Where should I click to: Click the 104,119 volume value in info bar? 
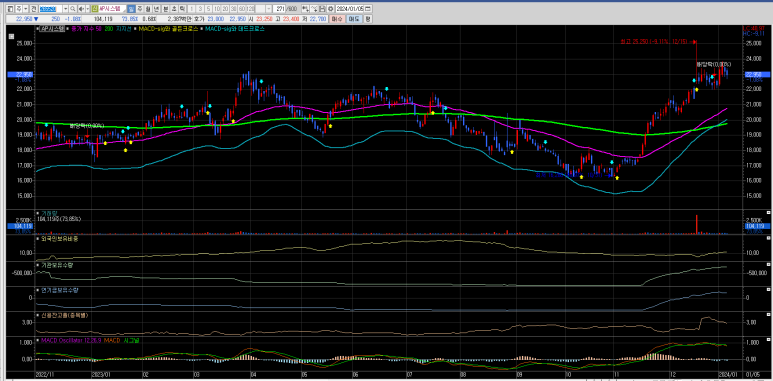point(103,19)
